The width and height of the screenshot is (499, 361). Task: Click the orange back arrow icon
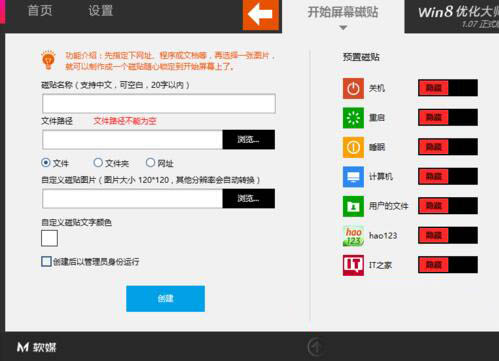(261, 15)
